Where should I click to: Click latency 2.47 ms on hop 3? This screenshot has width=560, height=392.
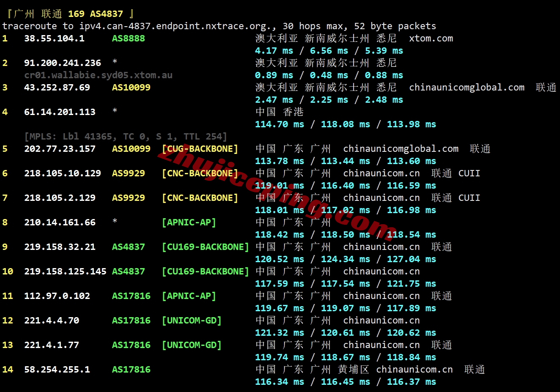[x=274, y=100]
